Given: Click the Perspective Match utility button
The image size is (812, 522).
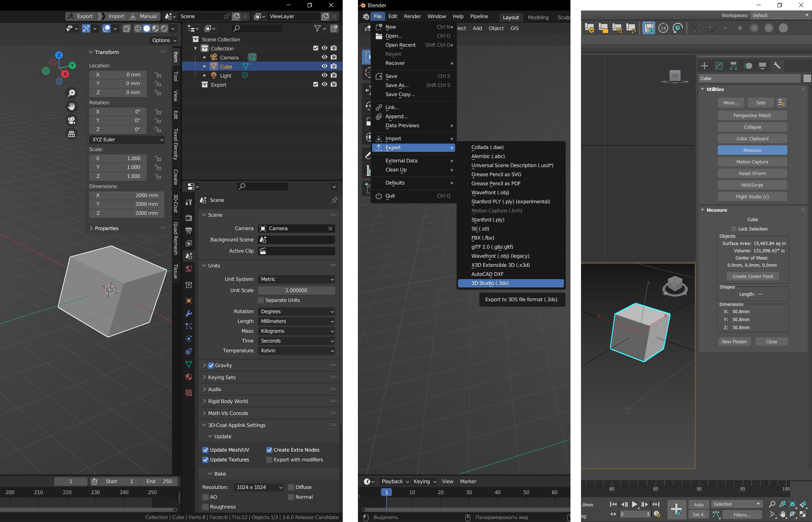Looking at the screenshot, I should click(x=753, y=115).
